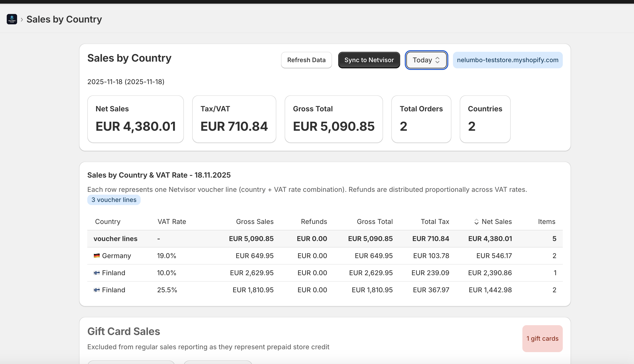Click the 1 gift cards badge
This screenshot has height=364, width=634.
click(x=542, y=339)
